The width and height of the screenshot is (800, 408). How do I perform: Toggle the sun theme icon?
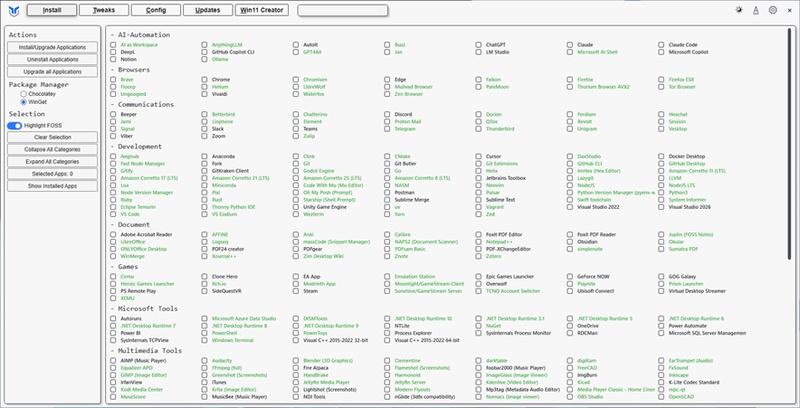739,10
